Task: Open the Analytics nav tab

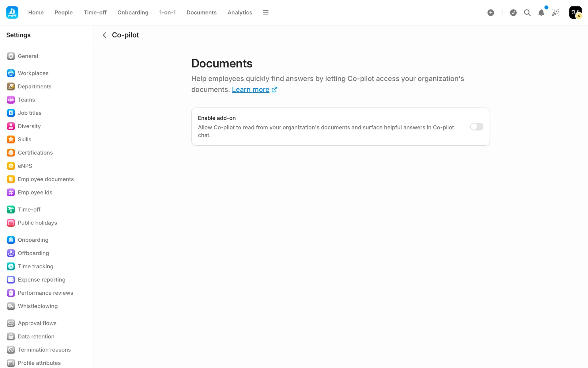Action: (x=239, y=13)
